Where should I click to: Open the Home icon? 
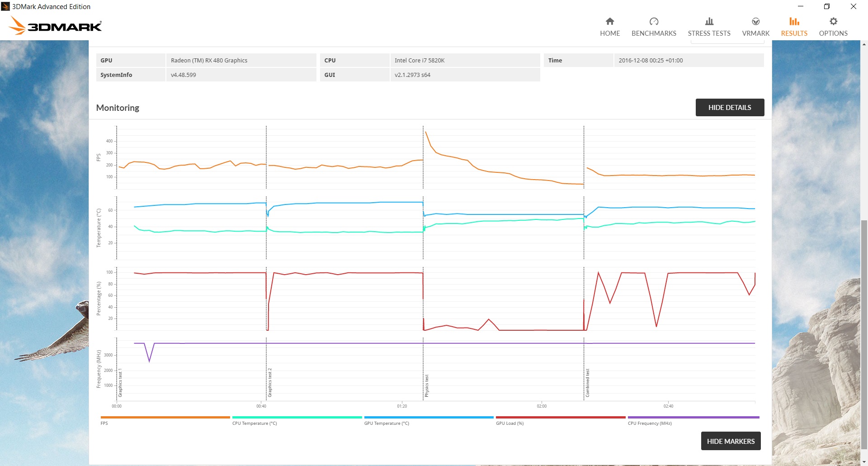[610, 21]
